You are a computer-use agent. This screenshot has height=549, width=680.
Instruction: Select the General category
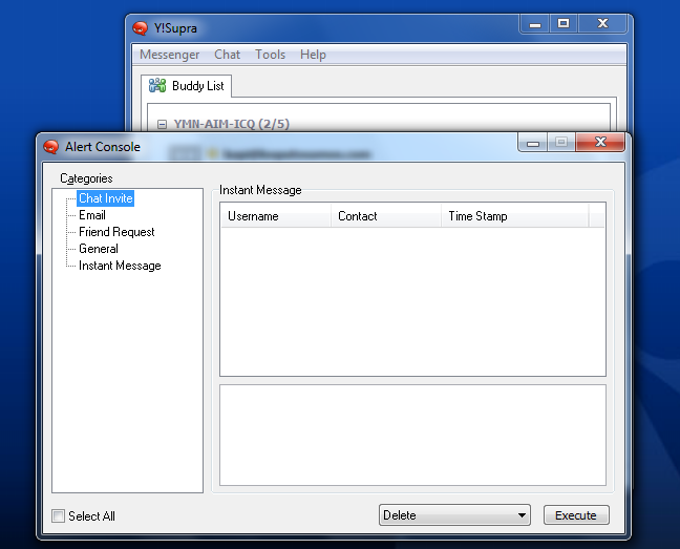pos(98,248)
